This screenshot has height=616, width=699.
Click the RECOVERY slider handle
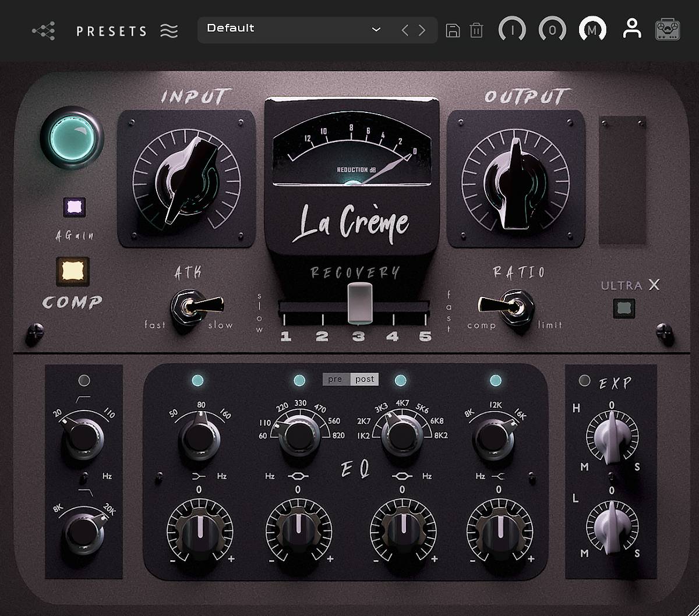pyautogui.click(x=359, y=303)
